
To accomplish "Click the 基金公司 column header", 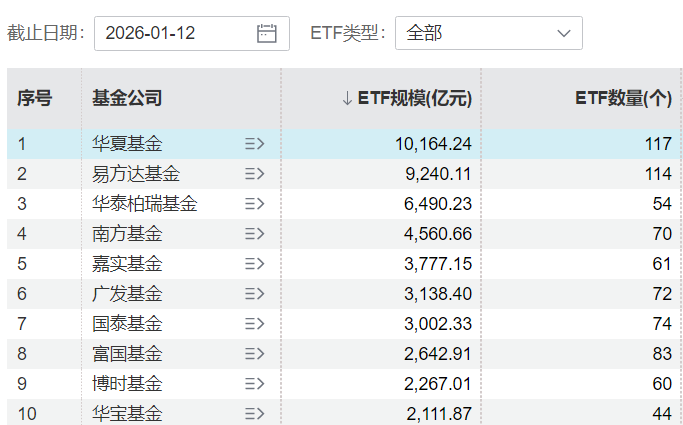I will point(127,98).
